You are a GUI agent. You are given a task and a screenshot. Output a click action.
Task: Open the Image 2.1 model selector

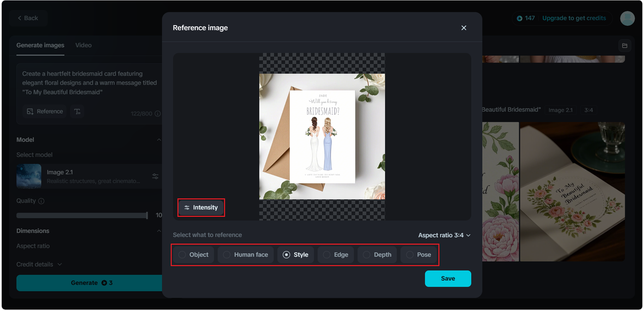pyautogui.click(x=89, y=176)
